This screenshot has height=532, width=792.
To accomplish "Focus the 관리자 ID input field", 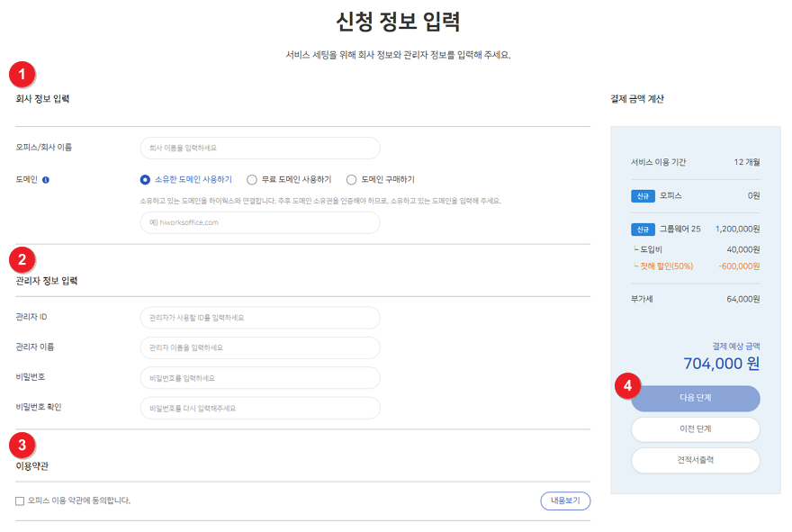I will (x=259, y=318).
